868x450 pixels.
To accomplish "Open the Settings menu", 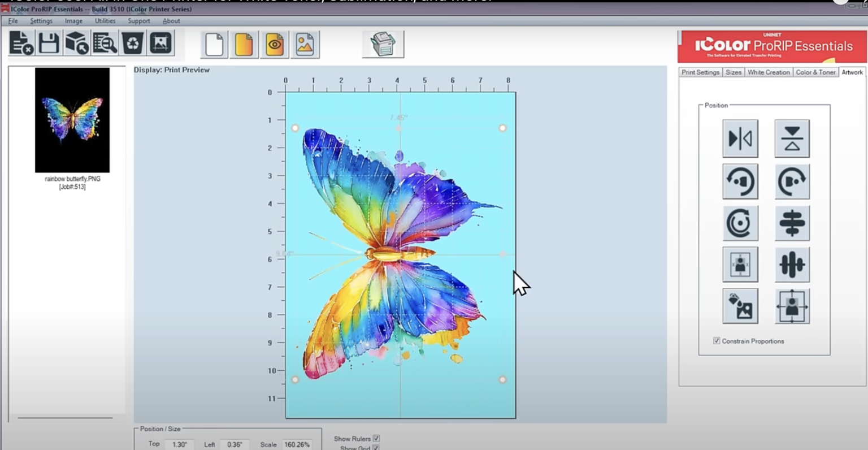I will [x=41, y=21].
